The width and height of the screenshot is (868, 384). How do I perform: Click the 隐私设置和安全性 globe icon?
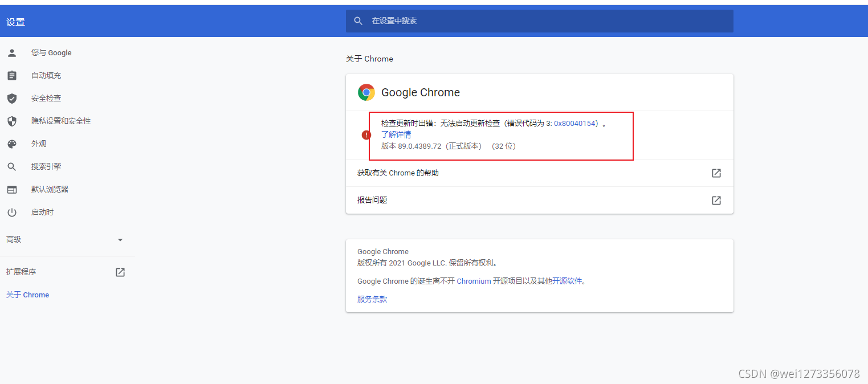[12, 121]
